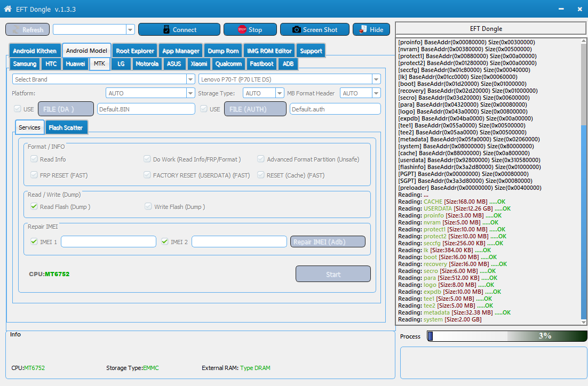This screenshot has width=588, height=386.
Task: Toggle USE checkbox for FILE (AUTH)
Action: pos(204,109)
